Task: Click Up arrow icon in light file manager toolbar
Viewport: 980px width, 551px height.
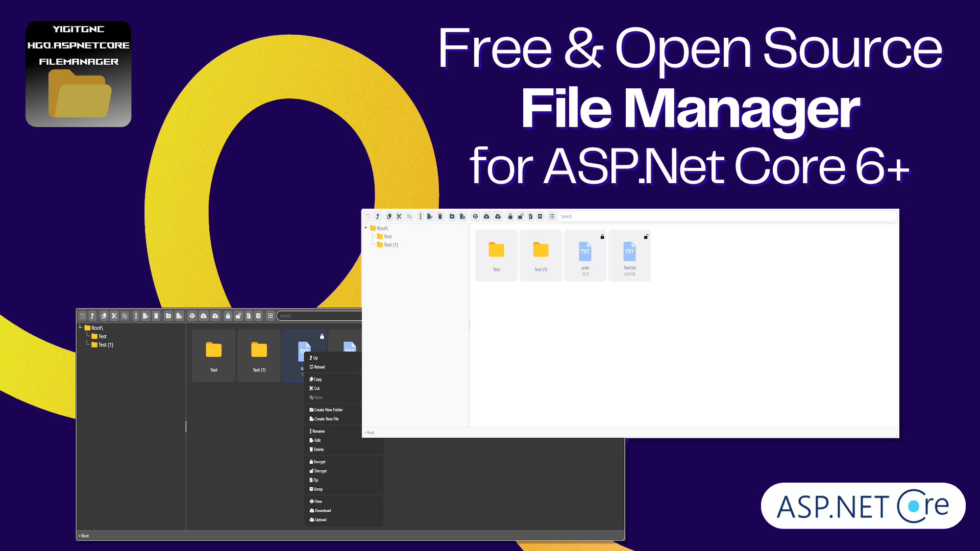Action: click(x=378, y=216)
